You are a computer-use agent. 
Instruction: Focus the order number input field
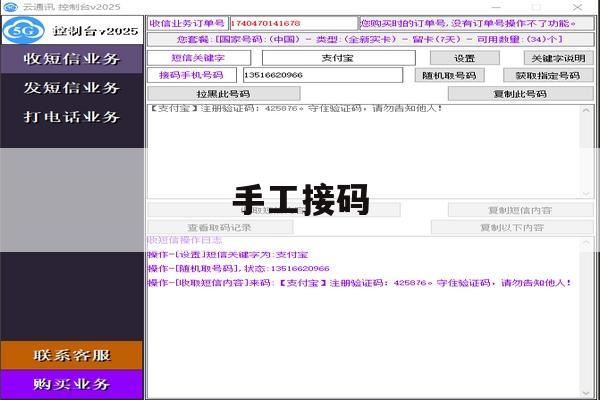[293, 23]
